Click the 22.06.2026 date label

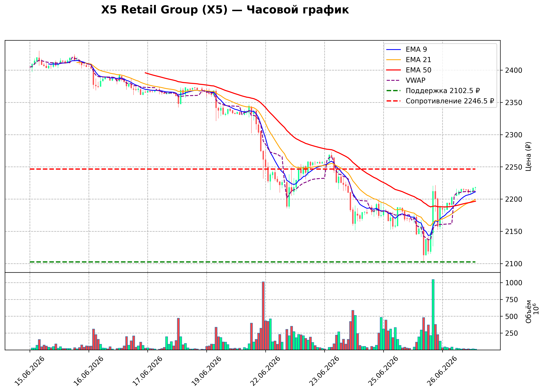coord(265,371)
